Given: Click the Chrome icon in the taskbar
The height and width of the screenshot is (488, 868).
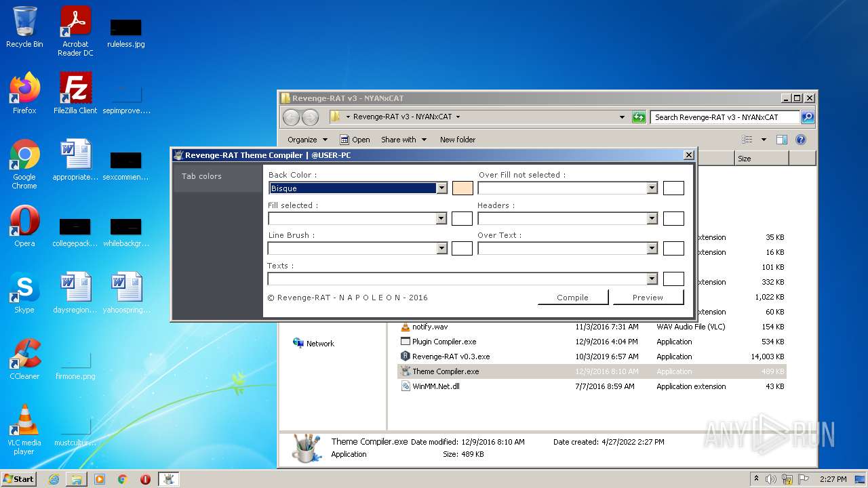Looking at the screenshot, I should click(x=123, y=479).
